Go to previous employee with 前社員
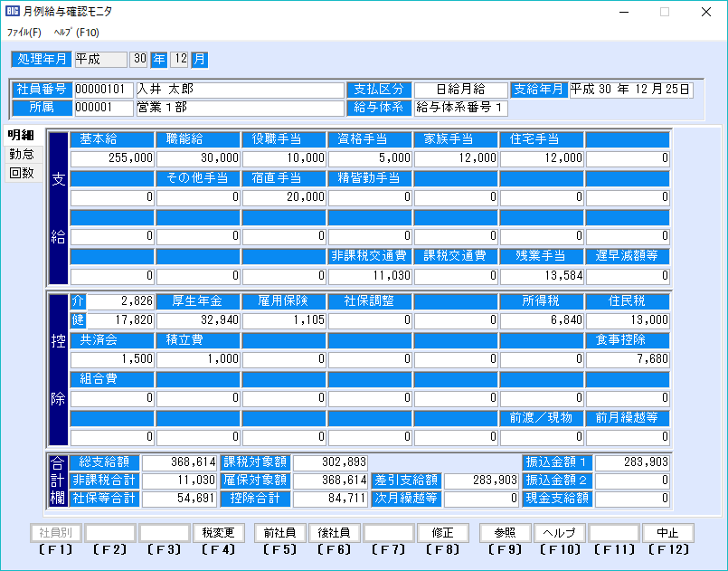Screen dimensions: 728x571 coord(280,533)
